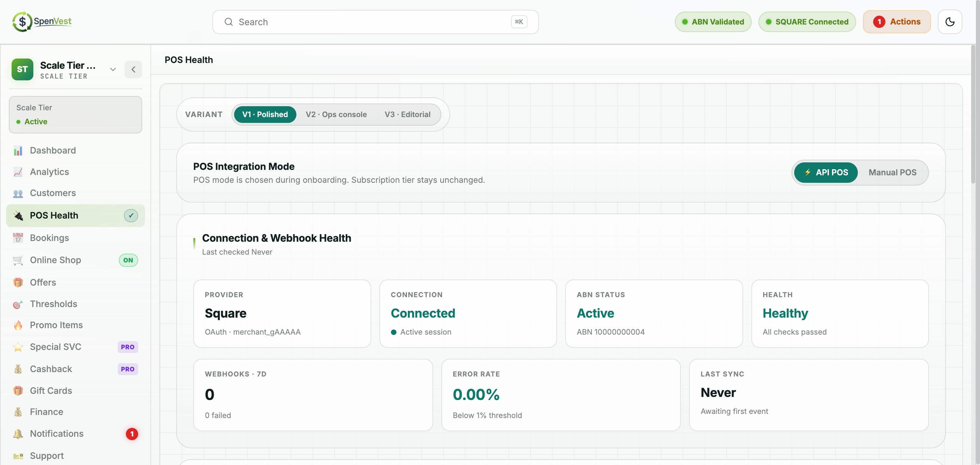Select Bookings in sidebar

[x=75, y=238]
